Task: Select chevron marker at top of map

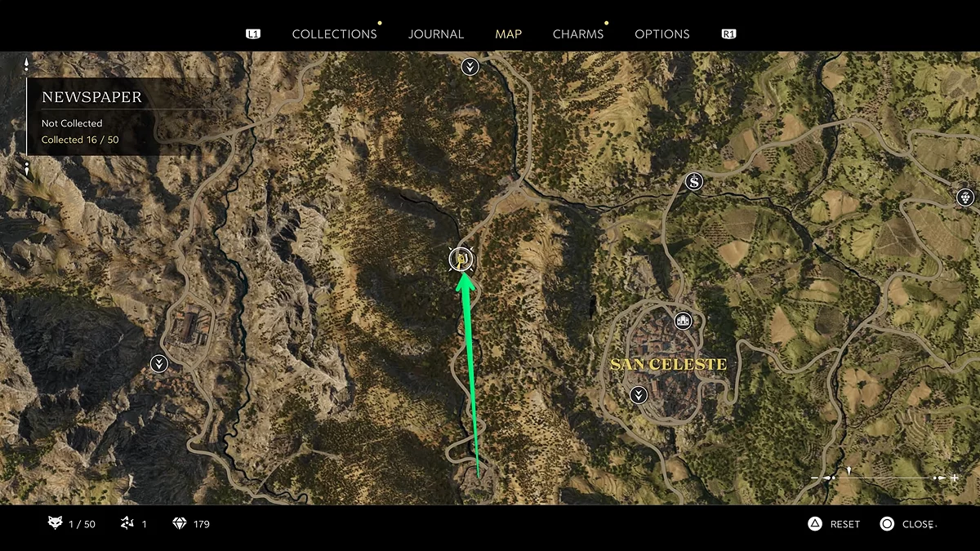Action: (470, 67)
